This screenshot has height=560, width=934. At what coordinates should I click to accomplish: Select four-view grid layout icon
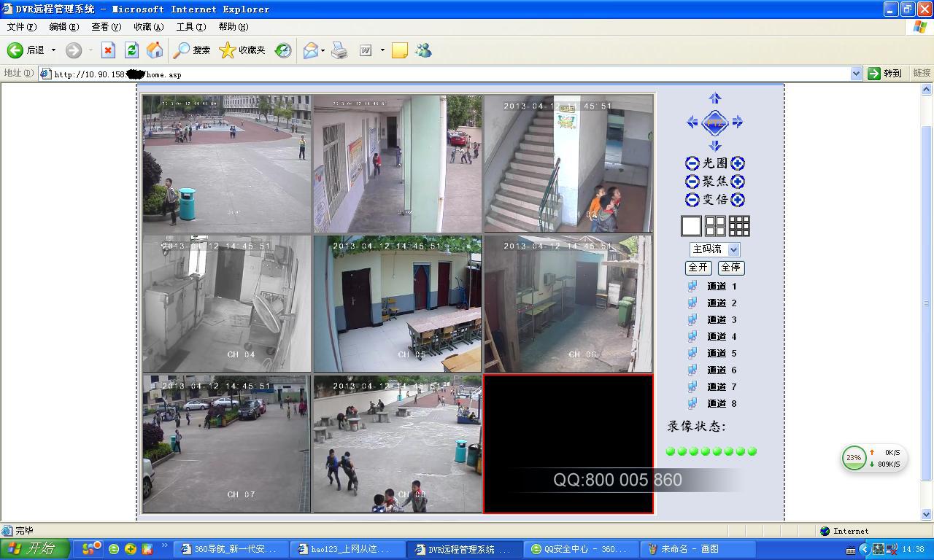point(715,226)
